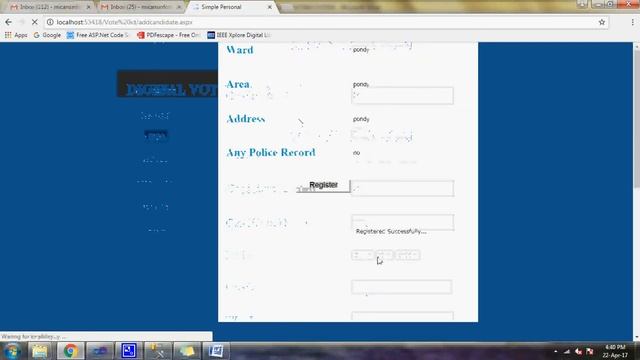Viewport: 640px width, 360px height.
Task: Click the input field right of Register
Action: [x=402, y=188]
